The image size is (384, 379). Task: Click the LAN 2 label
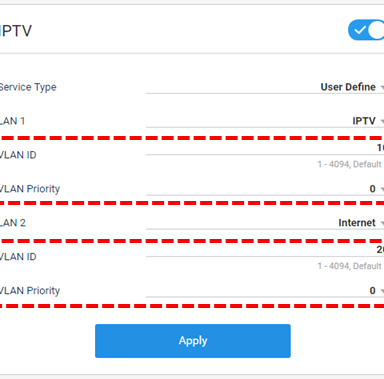tap(13, 223)
